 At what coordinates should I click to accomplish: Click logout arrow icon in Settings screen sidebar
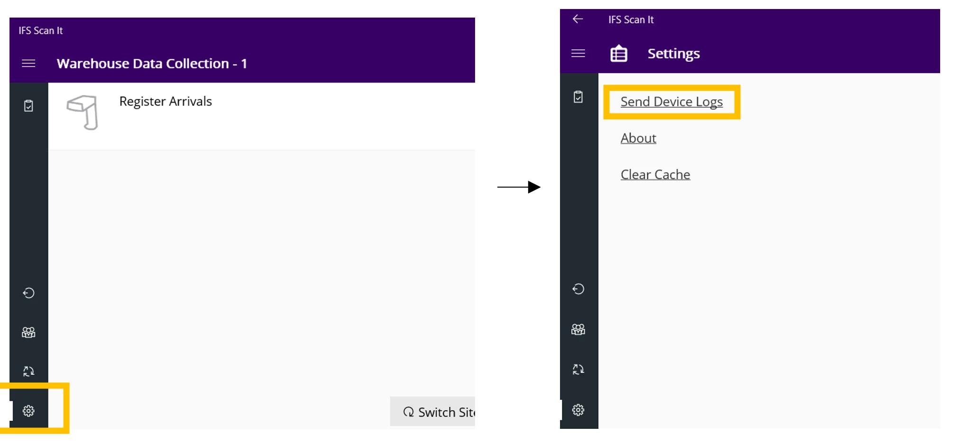point(578,289)
